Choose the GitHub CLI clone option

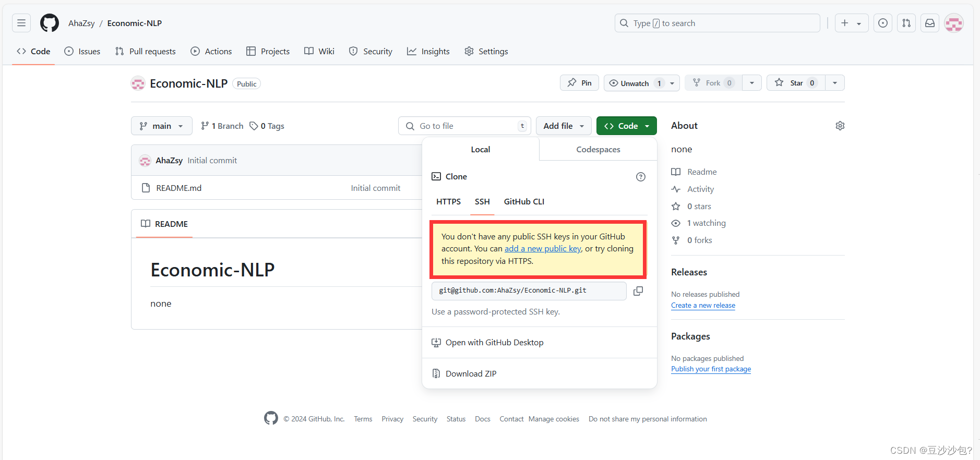[x=524, y=202]
